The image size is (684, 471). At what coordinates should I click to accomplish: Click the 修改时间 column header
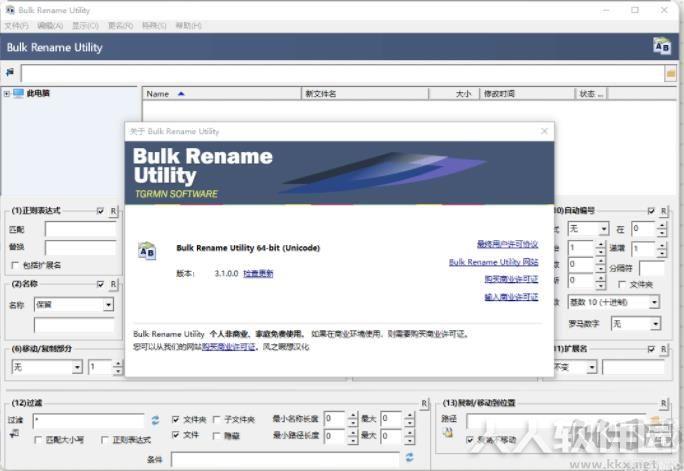[528, 94]
